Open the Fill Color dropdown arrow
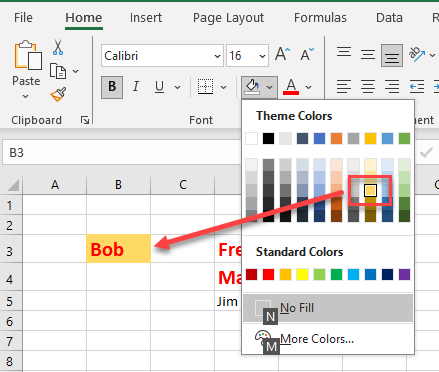Image resolution: width=439 pixels, height=372 pixels. (x=270, y=87)
